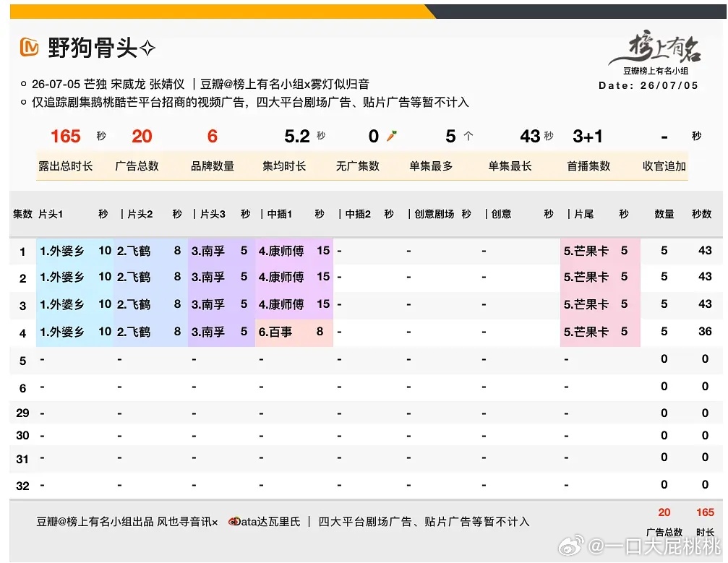Screen dimensions: 728x563
Task: Click the 秒数 column header
Action: pos(701,214)
